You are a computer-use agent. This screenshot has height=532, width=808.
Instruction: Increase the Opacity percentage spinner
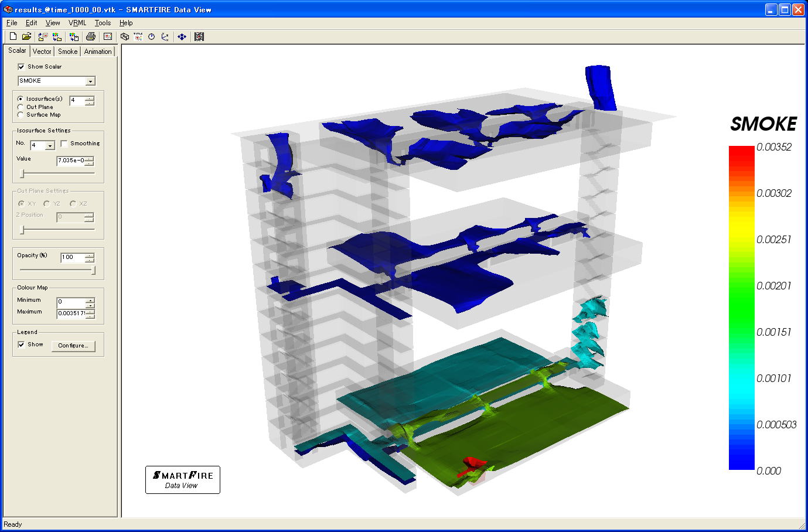(x=90, y=255)
